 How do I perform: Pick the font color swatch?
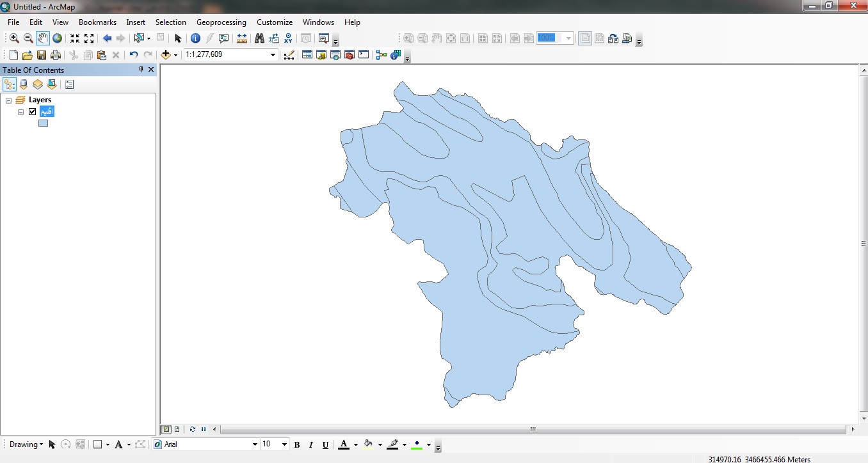(344, 444)
